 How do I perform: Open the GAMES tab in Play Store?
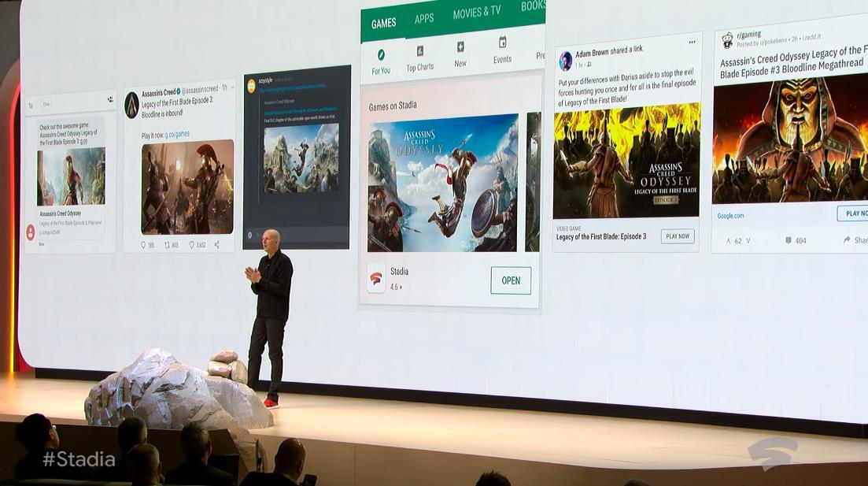[383, 23]
